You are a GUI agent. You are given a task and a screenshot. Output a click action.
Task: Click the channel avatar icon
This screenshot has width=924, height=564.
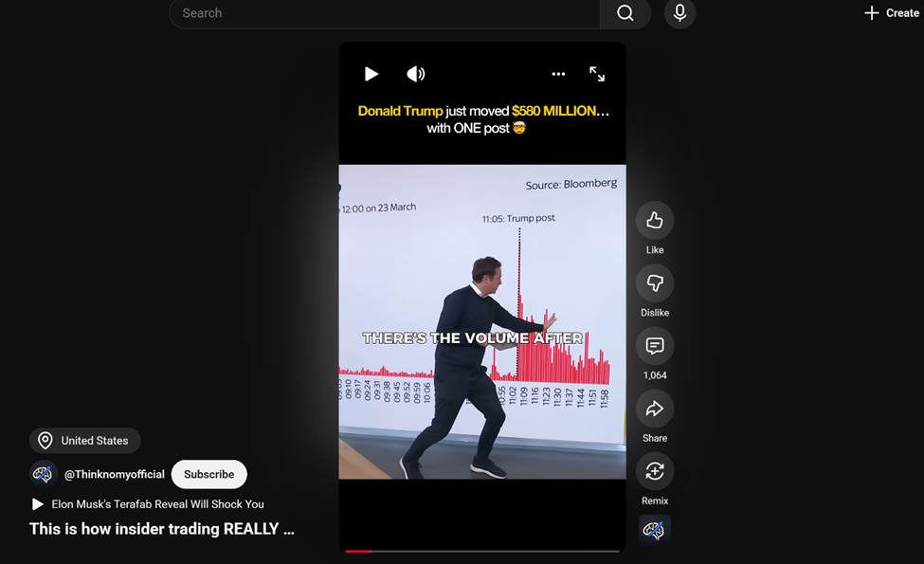(43, 474)
